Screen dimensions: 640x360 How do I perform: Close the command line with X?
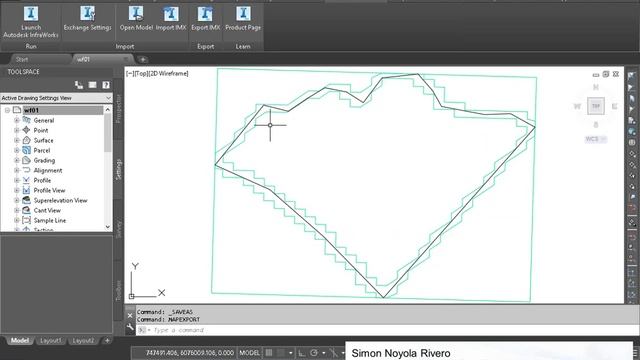click(130, 316)
